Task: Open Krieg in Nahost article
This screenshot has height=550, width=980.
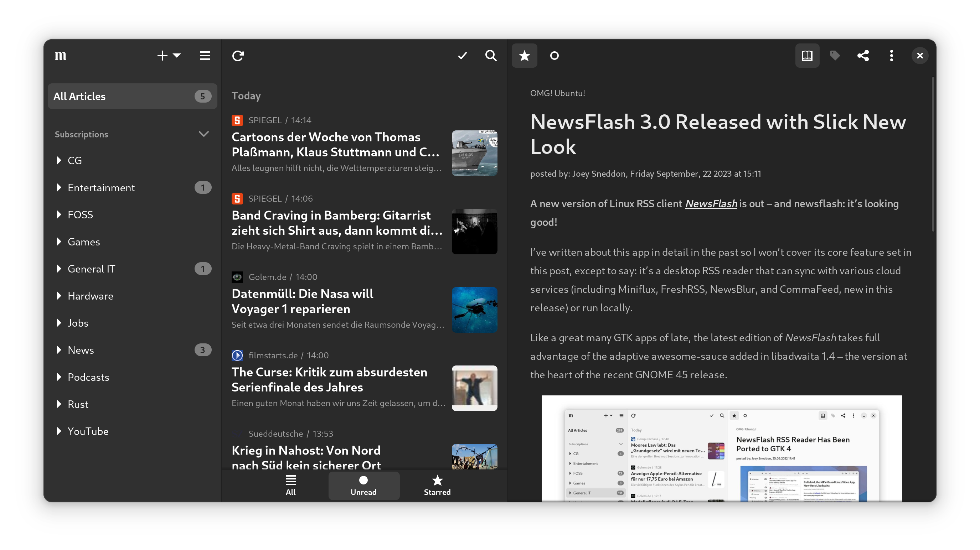Action: tap(365, 448)
